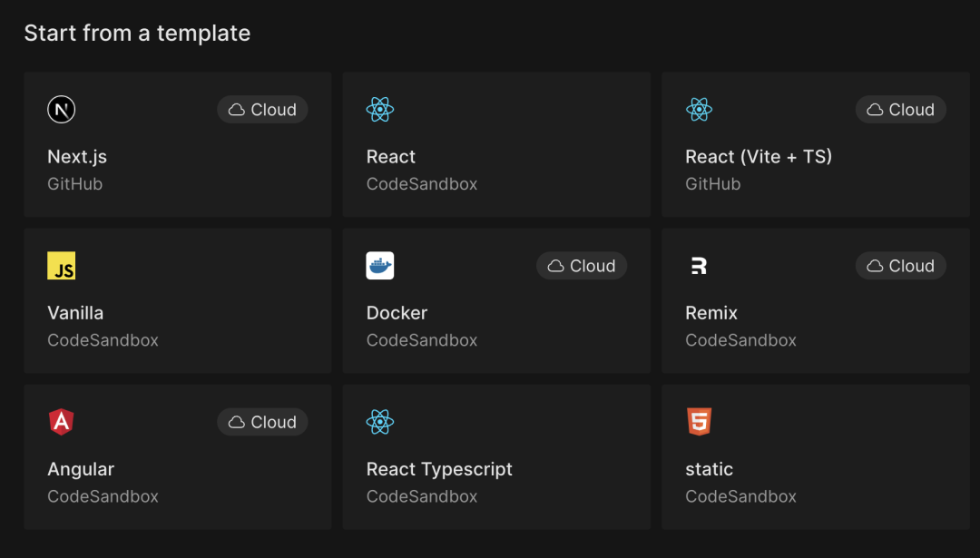The image size is (980, 558).
Task: Click the Cloud badge on the Docker card
Action: (582, 266)
